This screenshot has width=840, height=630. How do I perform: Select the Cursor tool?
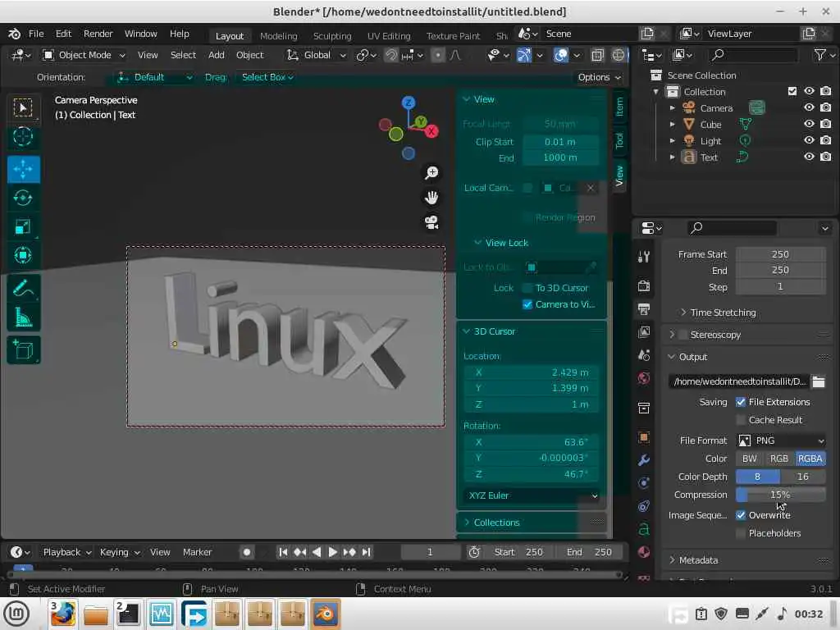(23, 137)
